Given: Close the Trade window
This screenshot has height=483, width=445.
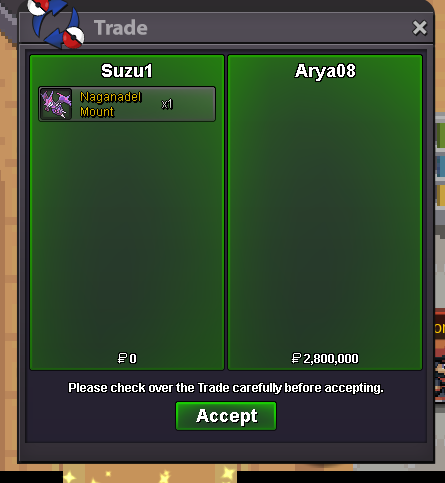Looking at the screenshot, I should pyautogui.click(x=419, y=28).
